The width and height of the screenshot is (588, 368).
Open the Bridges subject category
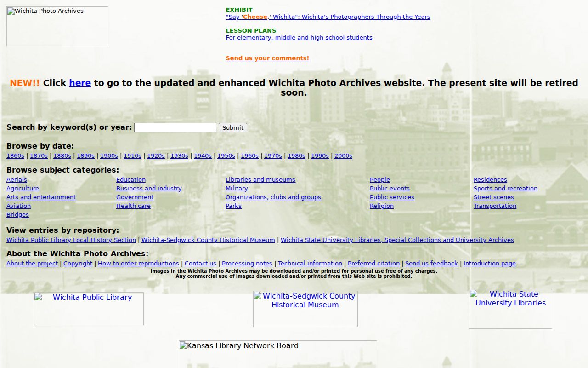tap(17, 215)
